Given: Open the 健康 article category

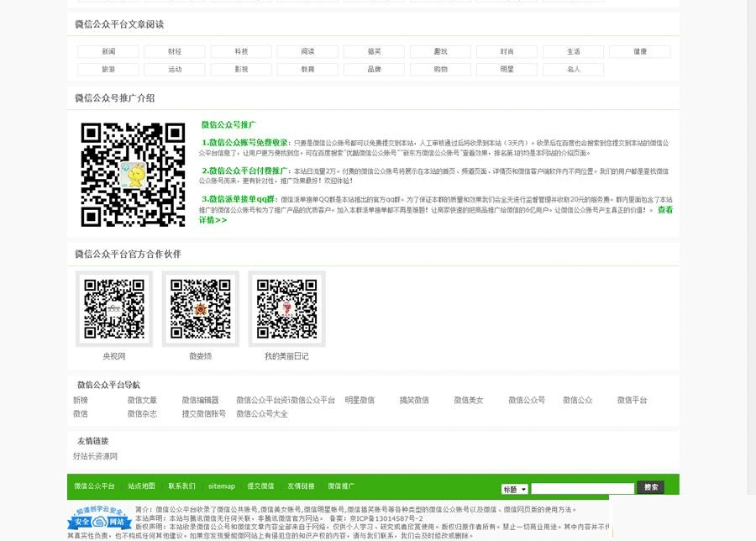Looking at the screenshot, I should tap(640, 51).
